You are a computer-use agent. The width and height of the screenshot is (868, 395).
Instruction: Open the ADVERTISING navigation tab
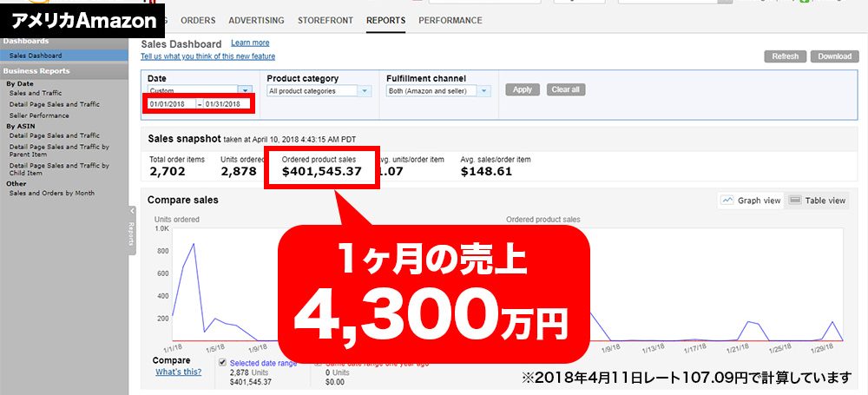click(256, 21)
